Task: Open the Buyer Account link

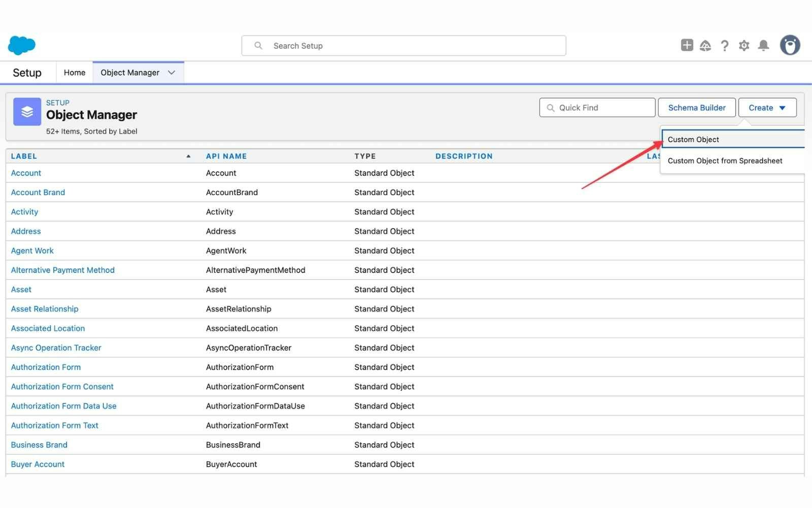Action: (x=38, y=464)
